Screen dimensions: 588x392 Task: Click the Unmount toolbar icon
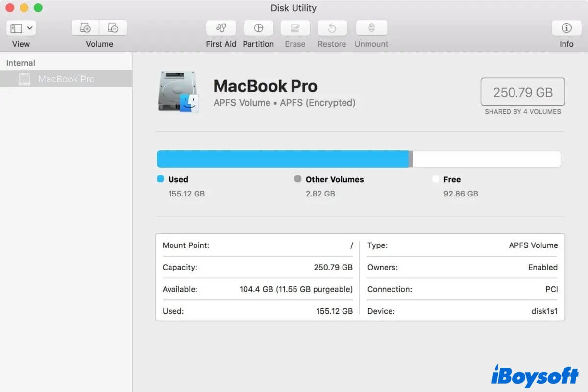tap(371, 28)
